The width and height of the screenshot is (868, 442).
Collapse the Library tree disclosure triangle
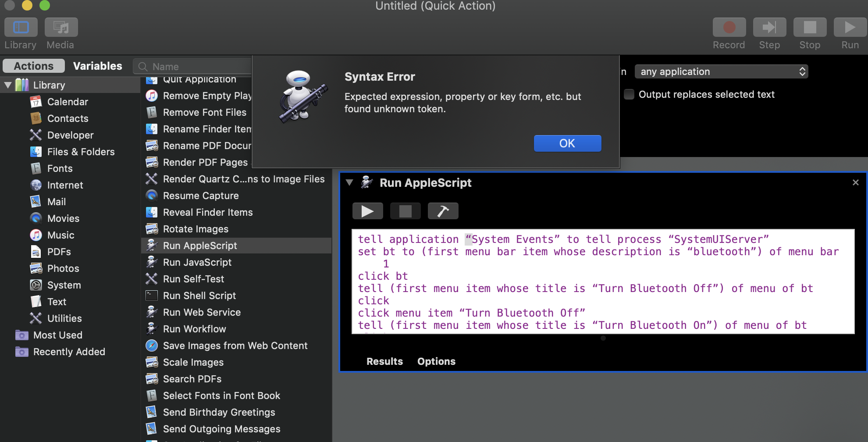[8, 85]
